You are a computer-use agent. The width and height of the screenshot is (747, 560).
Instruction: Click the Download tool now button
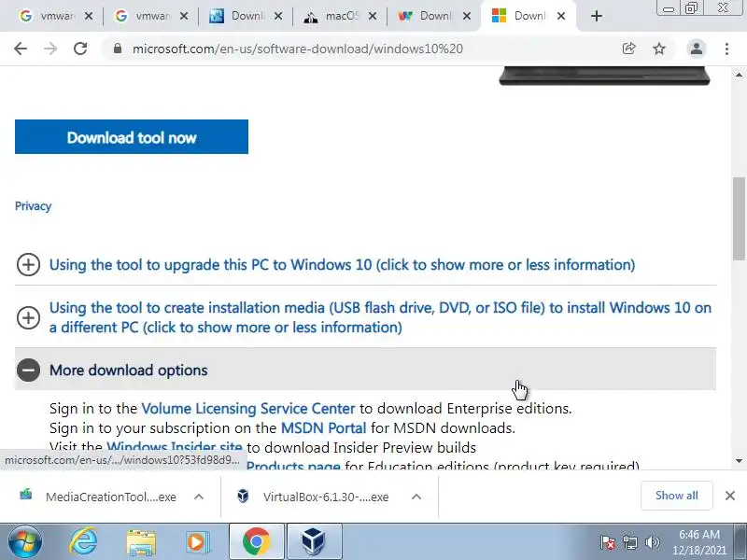tap(132, 136)
